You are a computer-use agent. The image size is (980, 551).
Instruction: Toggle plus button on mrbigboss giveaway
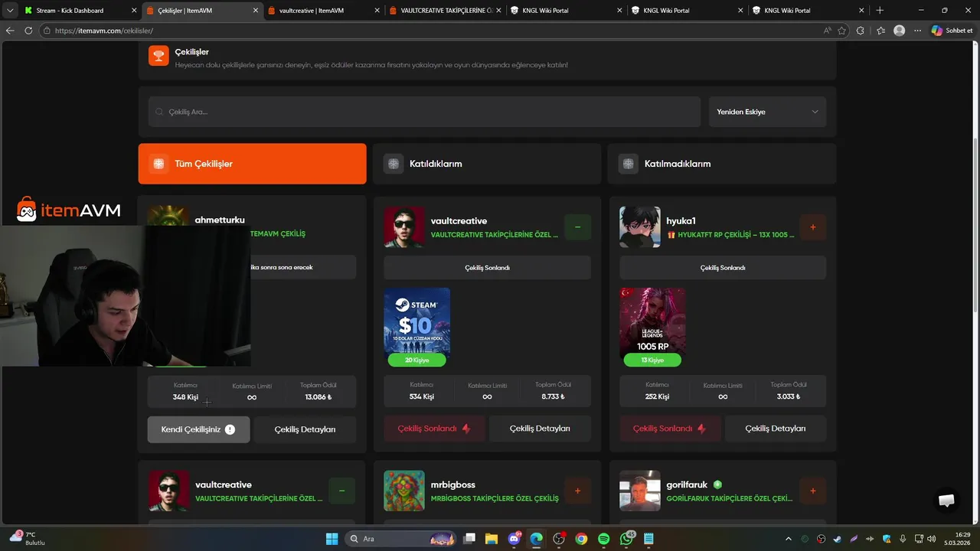577,491
